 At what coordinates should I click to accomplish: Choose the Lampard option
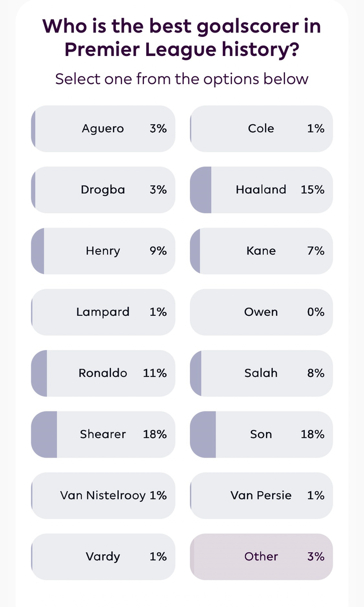coord(103,312)
